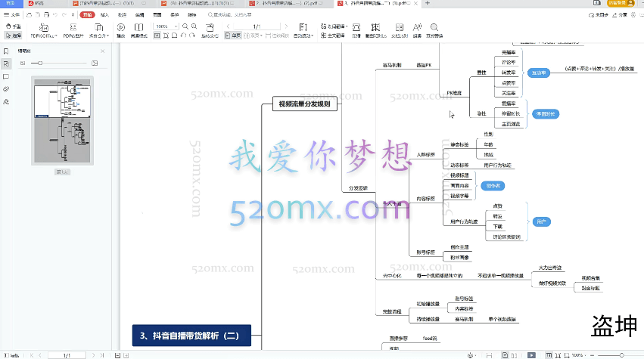Switch to the Annotate ribbon tab
The image size is (644, 359).
point(122,15)
